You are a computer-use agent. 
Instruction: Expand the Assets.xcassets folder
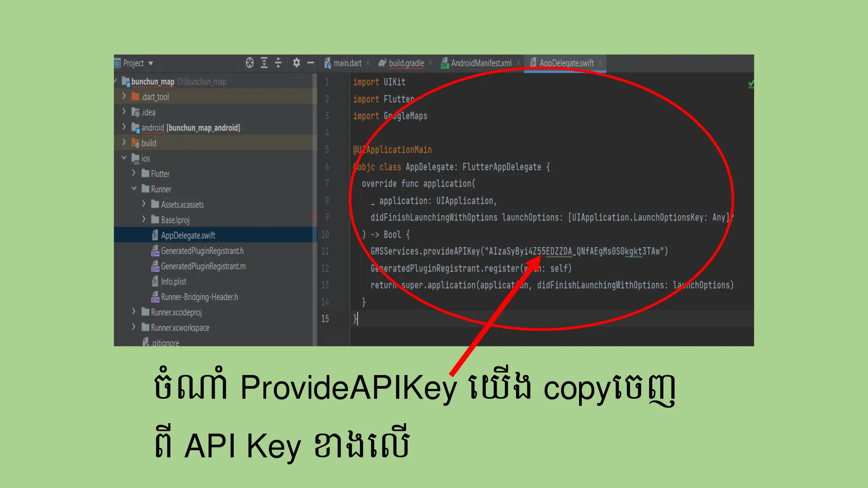(x=144, y=204)
